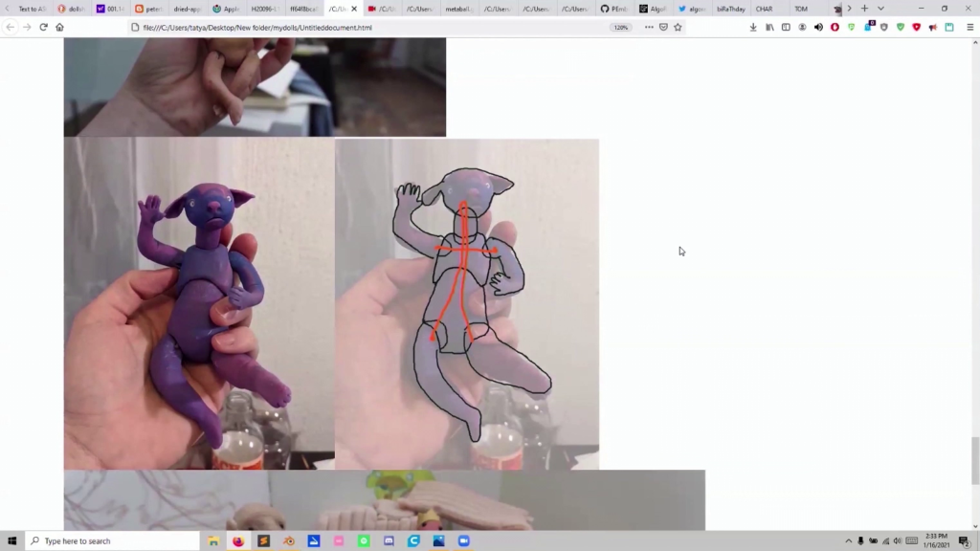Click the browser forward arrow

(27, 28)
